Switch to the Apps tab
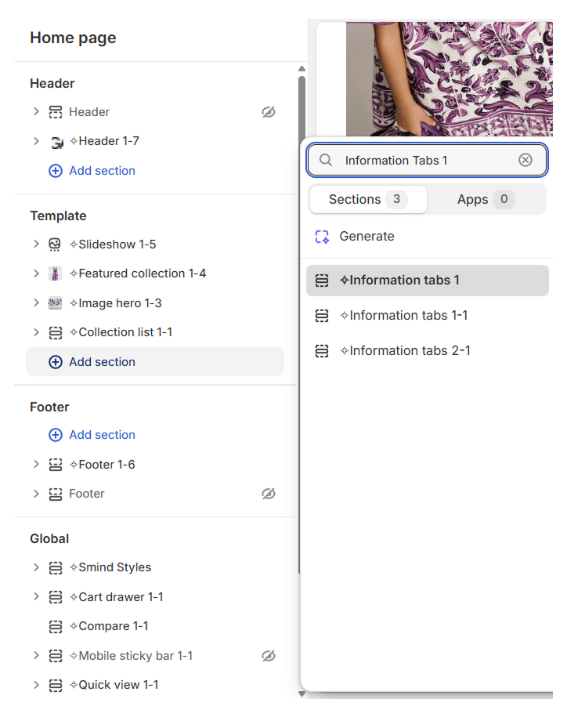 (486, 200)
